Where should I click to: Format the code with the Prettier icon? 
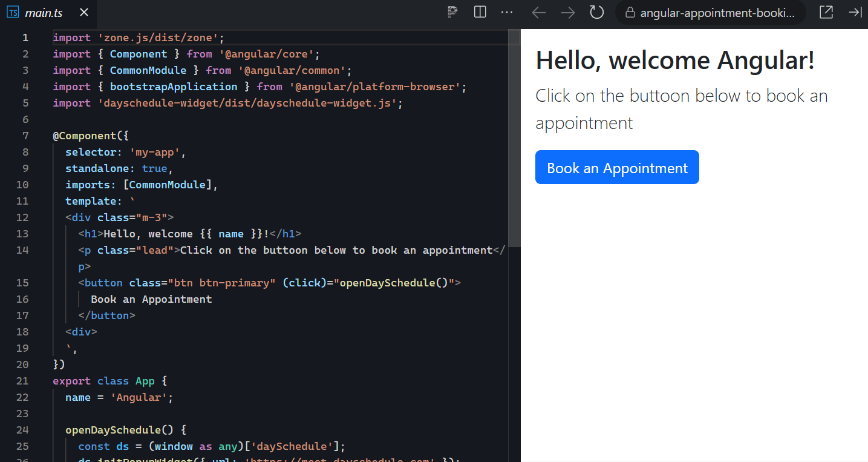[x=452, y=12]
